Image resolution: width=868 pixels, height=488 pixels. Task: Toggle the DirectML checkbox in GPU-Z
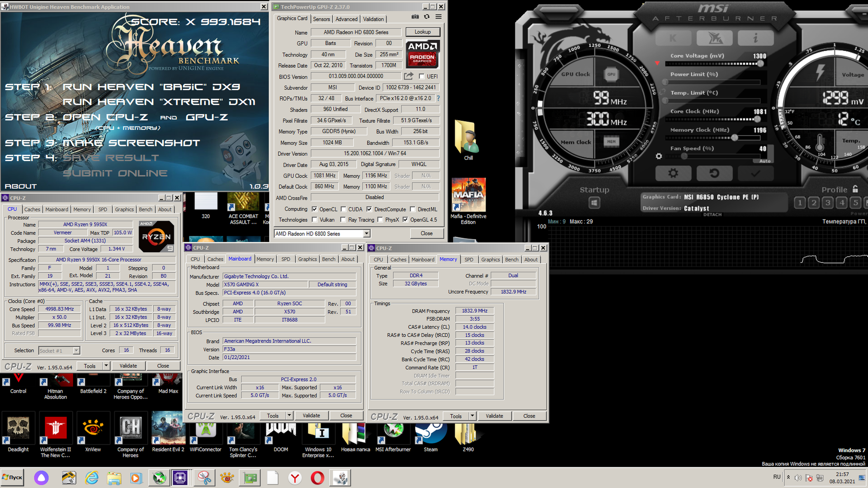pos(412,209)
